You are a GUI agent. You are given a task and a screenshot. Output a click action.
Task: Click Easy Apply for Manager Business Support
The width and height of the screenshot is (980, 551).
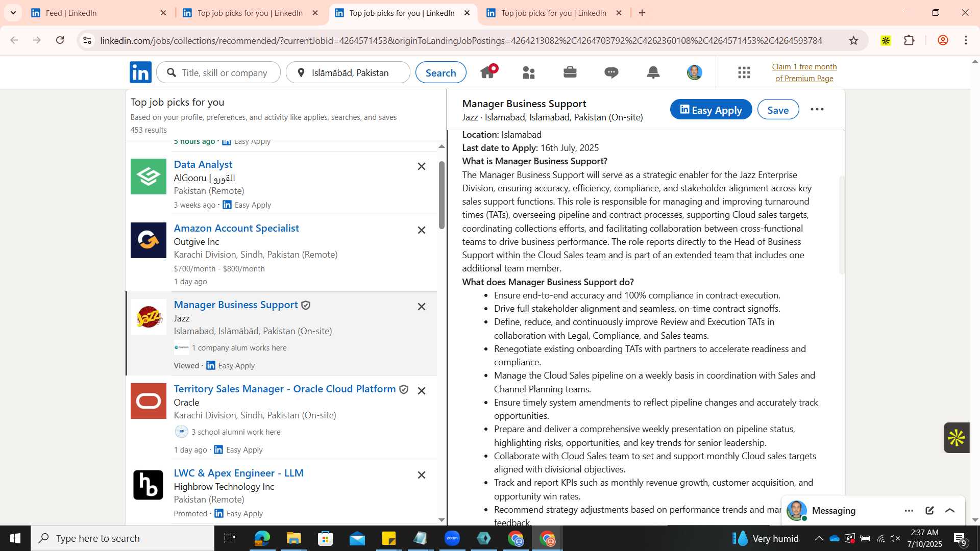point(710,109)
